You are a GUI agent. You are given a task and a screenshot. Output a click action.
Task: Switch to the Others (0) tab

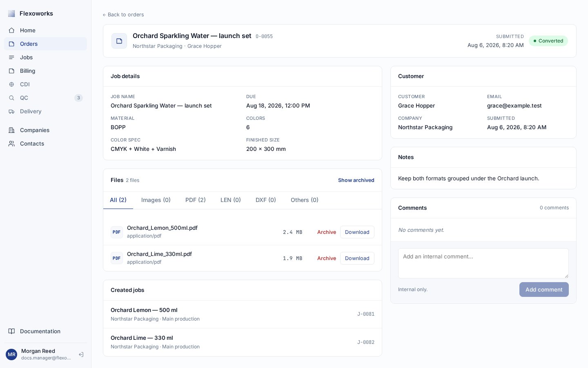pyautogui.click(x=305, y=200)
